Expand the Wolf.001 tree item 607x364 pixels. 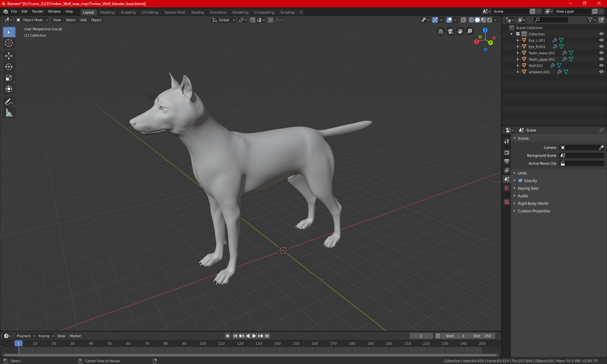click(x=518, y=65)
